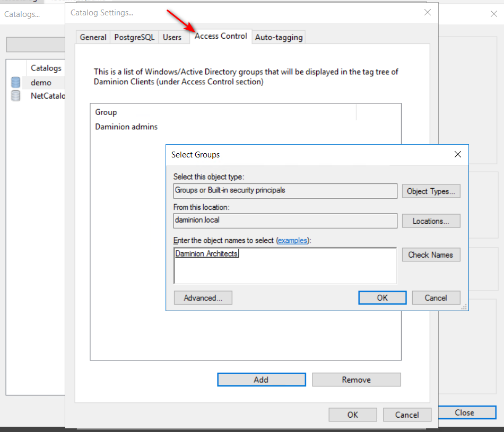Click the Object Types button
Viewport: 504px width, 432px height.
[x=431, y=191]
